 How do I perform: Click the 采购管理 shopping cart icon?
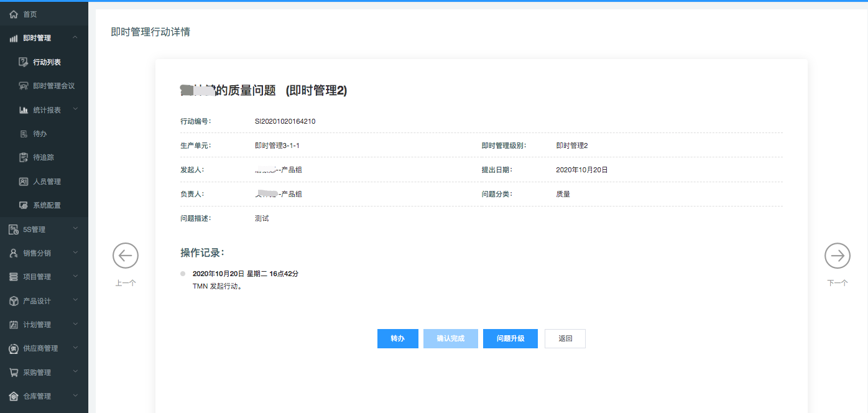[x=14, y=373]
